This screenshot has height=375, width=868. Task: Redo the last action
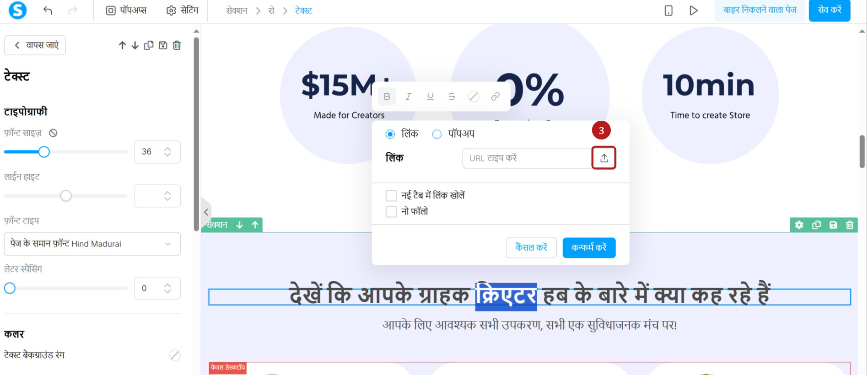click(72, 11)
